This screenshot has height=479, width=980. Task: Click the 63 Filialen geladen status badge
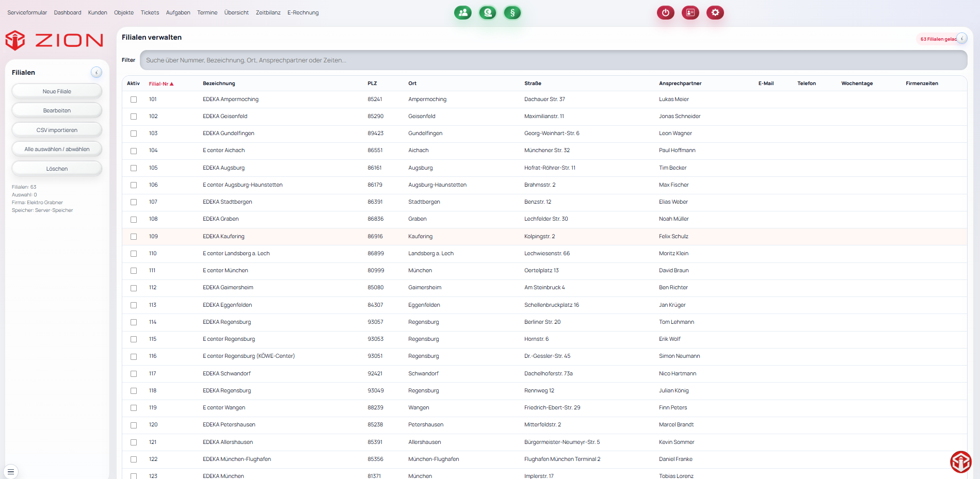(x=938, y=39)
